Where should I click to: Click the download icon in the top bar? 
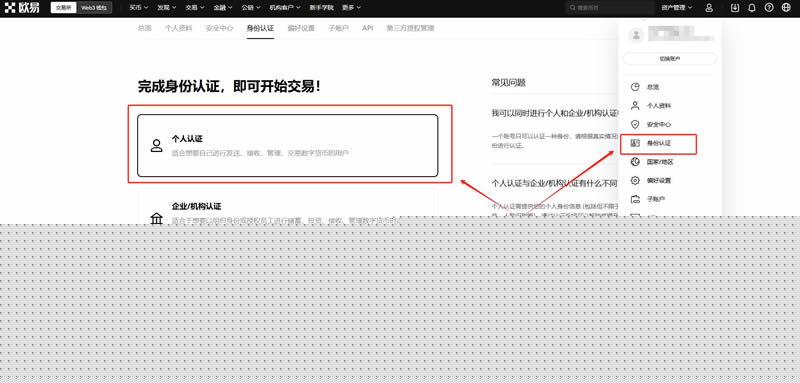[x=735, y=8]
